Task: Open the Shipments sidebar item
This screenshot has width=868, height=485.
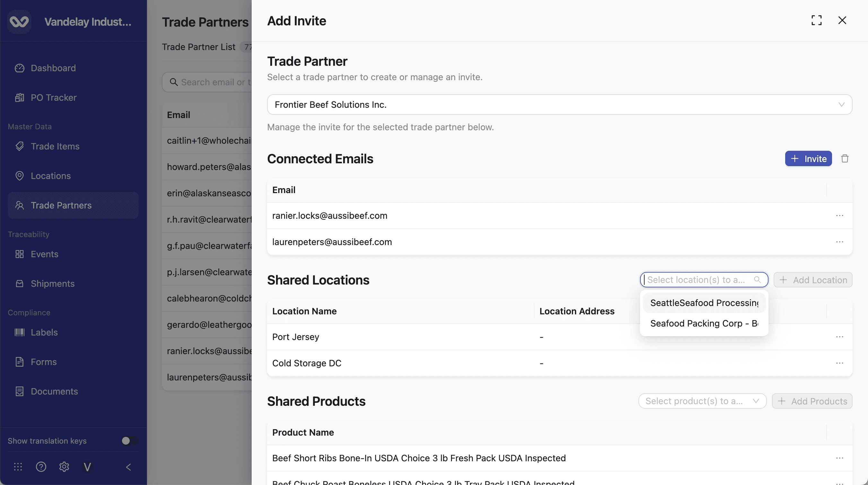Action: [x=53, y=284]
